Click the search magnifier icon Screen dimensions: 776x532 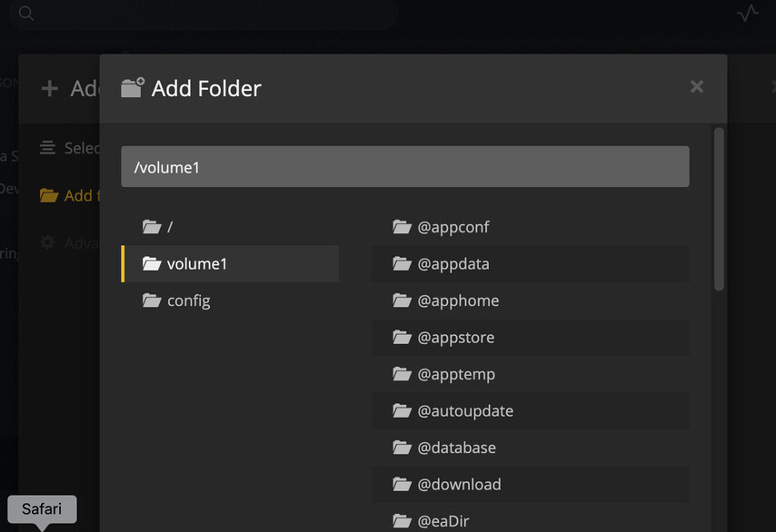pos(26,14)
